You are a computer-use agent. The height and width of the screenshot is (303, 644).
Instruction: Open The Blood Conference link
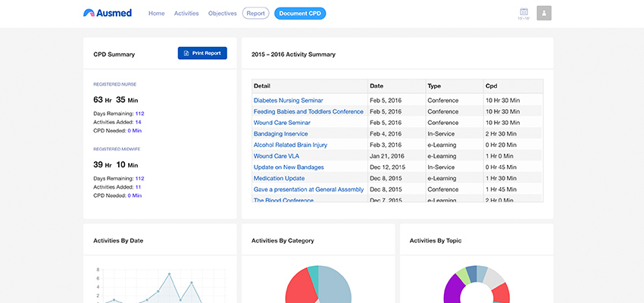pos(283,200)
